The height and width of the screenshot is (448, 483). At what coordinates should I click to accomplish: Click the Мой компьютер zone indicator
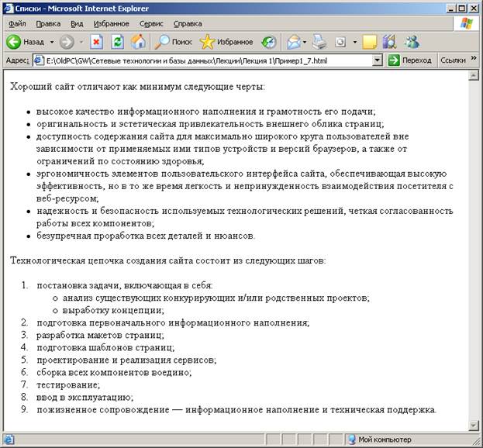[x=380, y=439]
